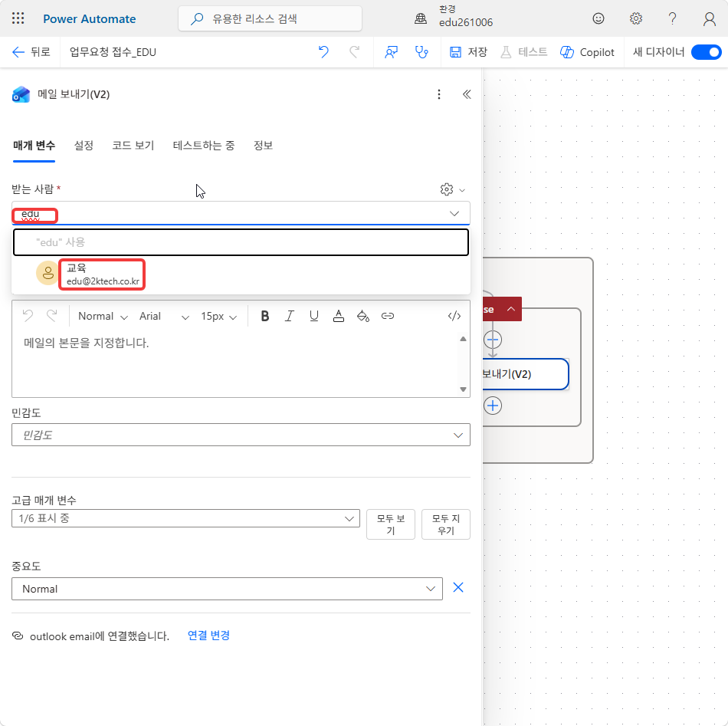The image size is (728, 726).
Task: Open the feedback comments icon in toolbar
Action: tap(391, 52)
